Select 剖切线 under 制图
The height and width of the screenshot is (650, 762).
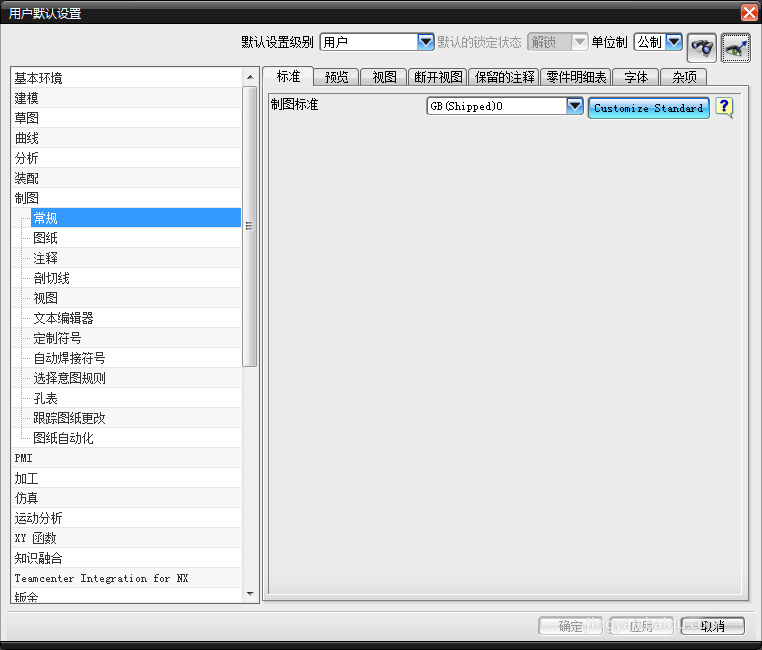tap(136, 278)
